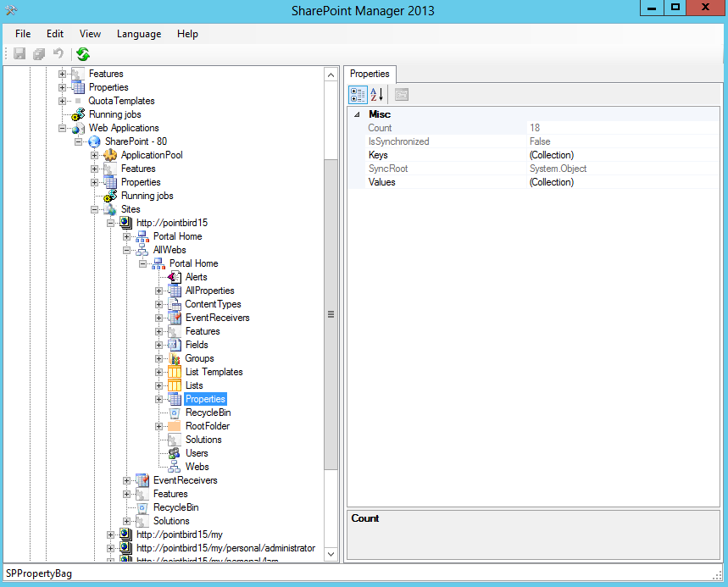Image resolution: width=728 pixels, height=587 pixels.
Task: Click the Alerts node icon
Action: coord(174,277)
